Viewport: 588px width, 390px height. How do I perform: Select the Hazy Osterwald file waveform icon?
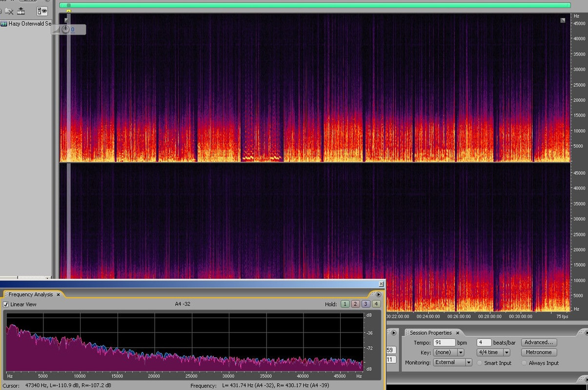coord(3,23)
